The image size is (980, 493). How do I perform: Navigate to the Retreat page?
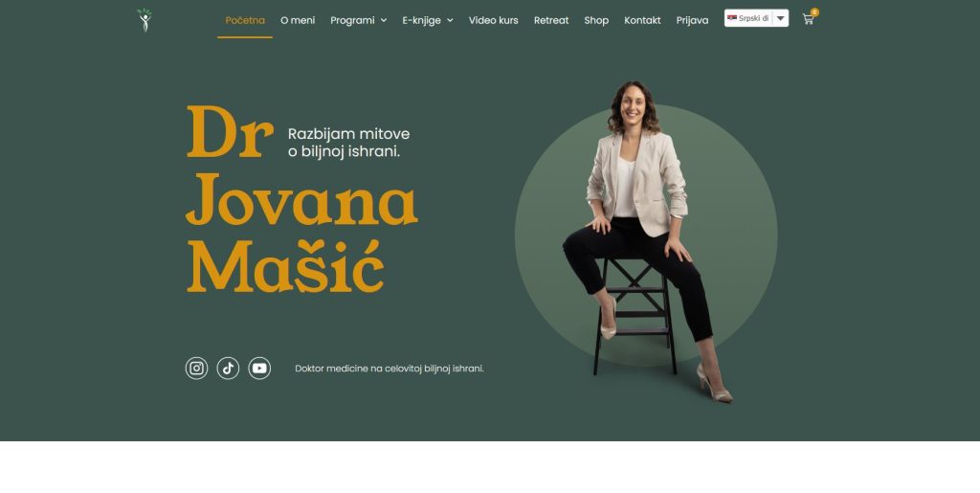551,20
